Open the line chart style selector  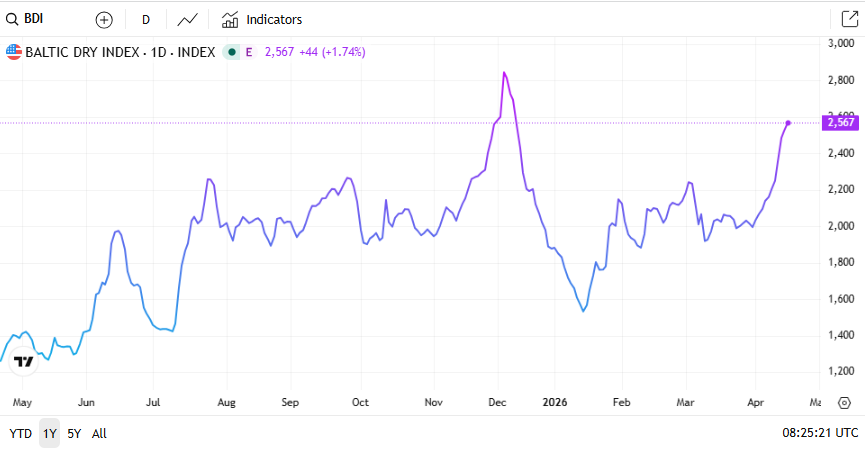click(x=187, y=19)
